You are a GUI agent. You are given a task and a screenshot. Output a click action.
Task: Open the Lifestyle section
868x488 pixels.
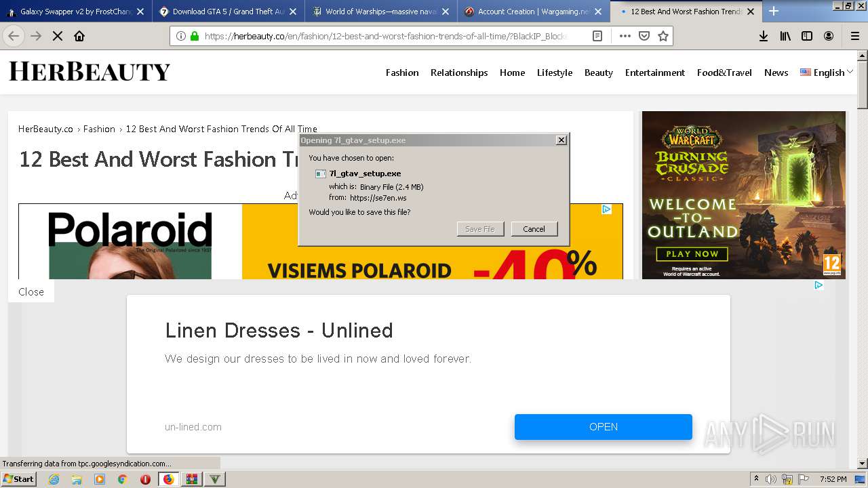[x=555, y=73]
